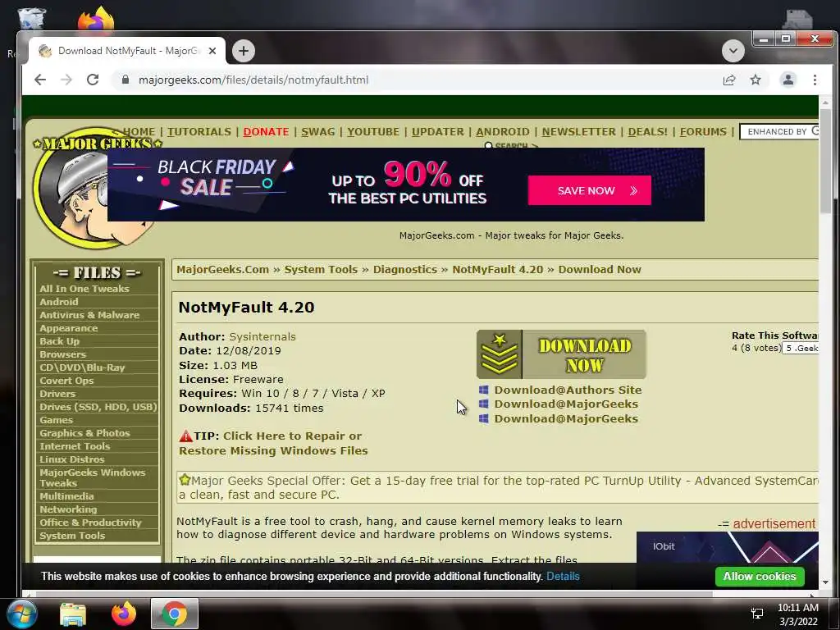840x630 pixels.
Task: Open the ANDROID menu item
Action: pyautogui.click(x=503, y=132)
